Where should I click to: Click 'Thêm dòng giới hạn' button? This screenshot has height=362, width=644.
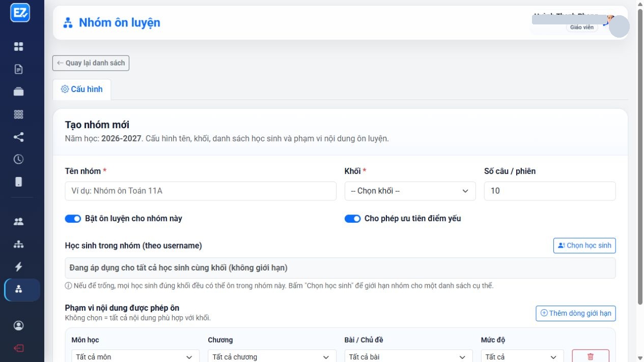coord(576,313)
